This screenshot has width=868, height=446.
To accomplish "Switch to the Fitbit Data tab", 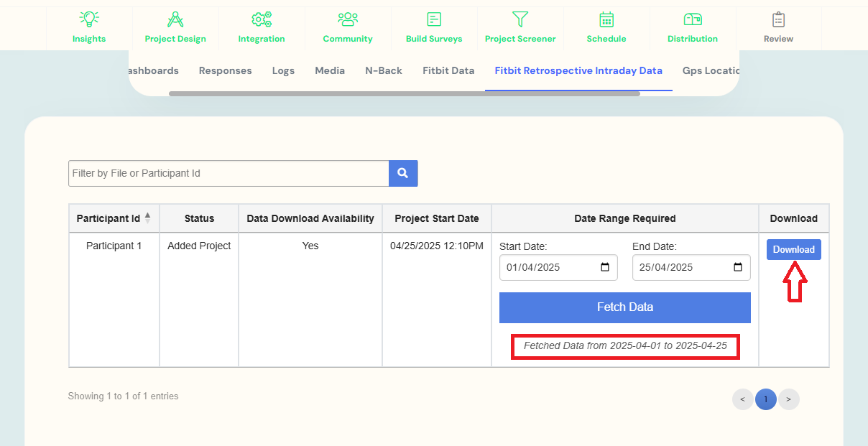I will (x=448, y=70).
